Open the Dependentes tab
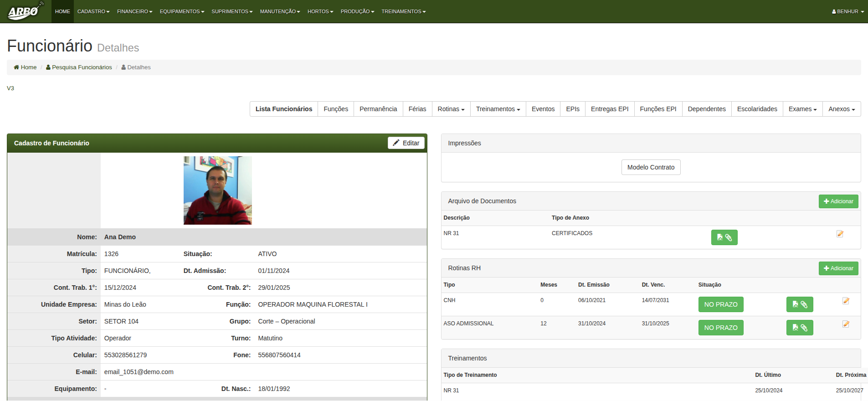Viewport: 868px width, 401px height. coord(706,109)
